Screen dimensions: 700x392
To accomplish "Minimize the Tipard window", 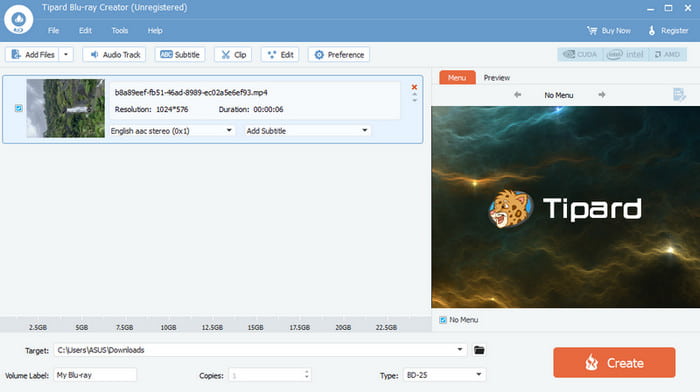I will point(650,8).
